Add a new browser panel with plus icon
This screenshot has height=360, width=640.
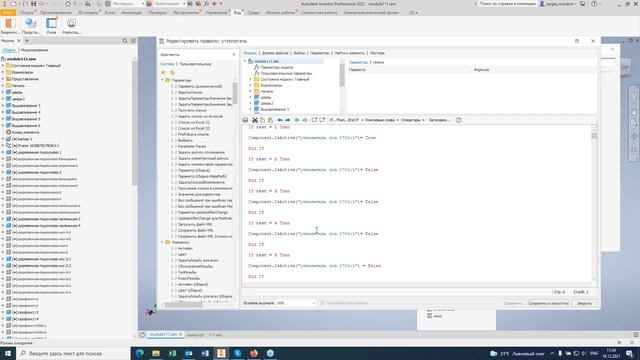tap(27, 41)
